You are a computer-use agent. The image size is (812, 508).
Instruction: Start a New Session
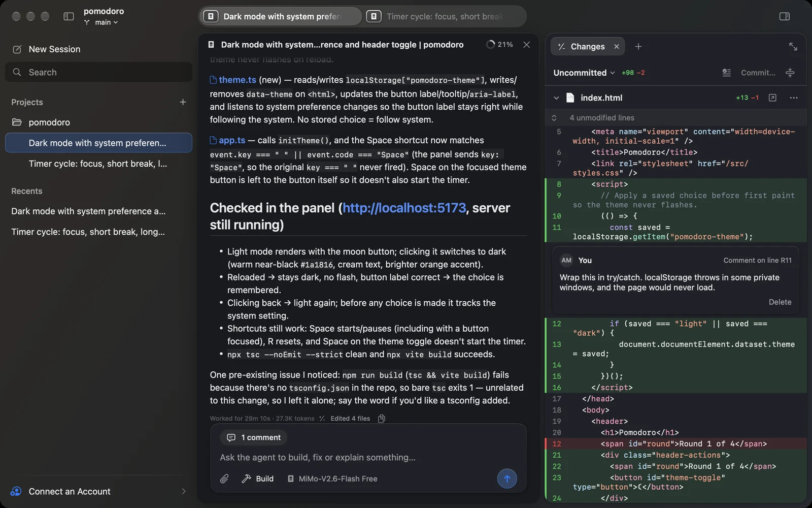[54, 49]
